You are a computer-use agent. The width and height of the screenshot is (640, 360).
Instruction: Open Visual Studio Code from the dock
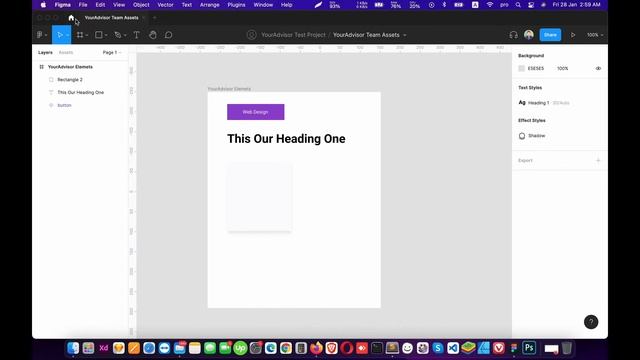tap(453, 348)
